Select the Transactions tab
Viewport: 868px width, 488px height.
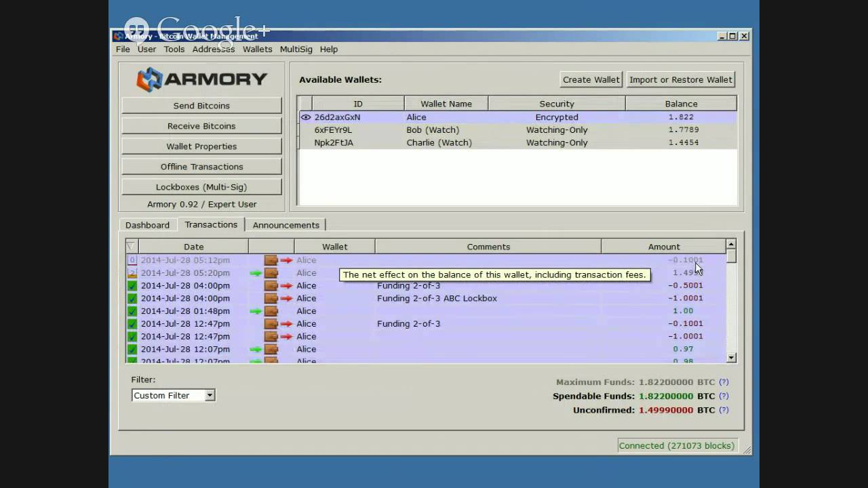(211, 224)
